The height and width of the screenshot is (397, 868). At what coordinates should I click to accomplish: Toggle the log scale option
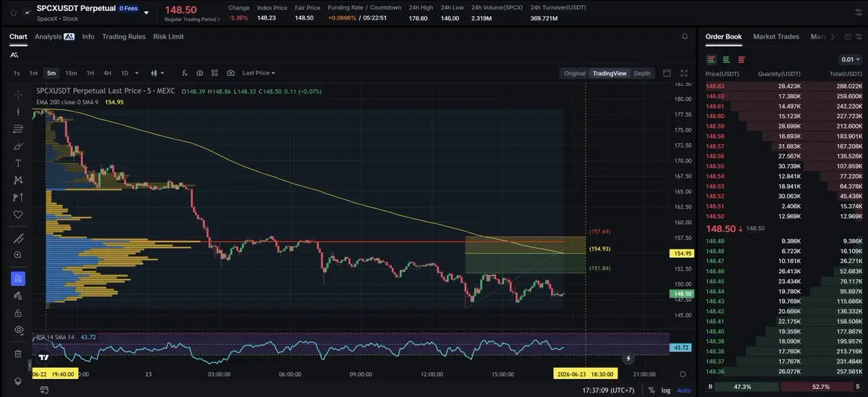(x=666, y=390)
